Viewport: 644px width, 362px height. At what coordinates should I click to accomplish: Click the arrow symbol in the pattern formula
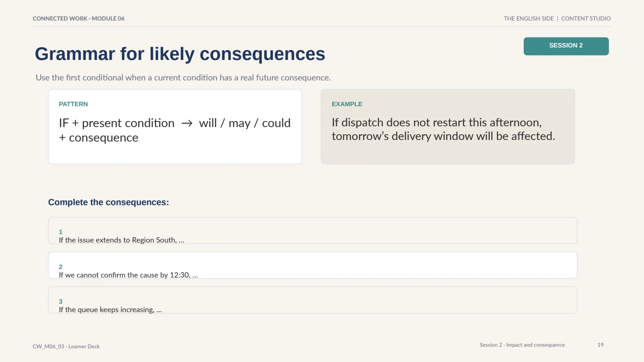187,123
